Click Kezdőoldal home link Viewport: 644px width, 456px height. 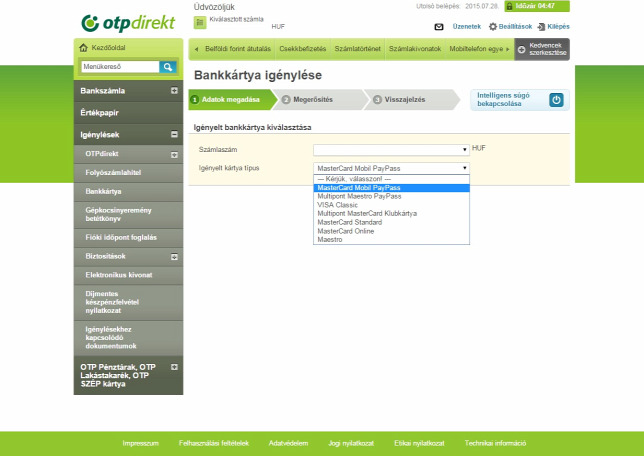pyautogui.click(x=108, y=48)
